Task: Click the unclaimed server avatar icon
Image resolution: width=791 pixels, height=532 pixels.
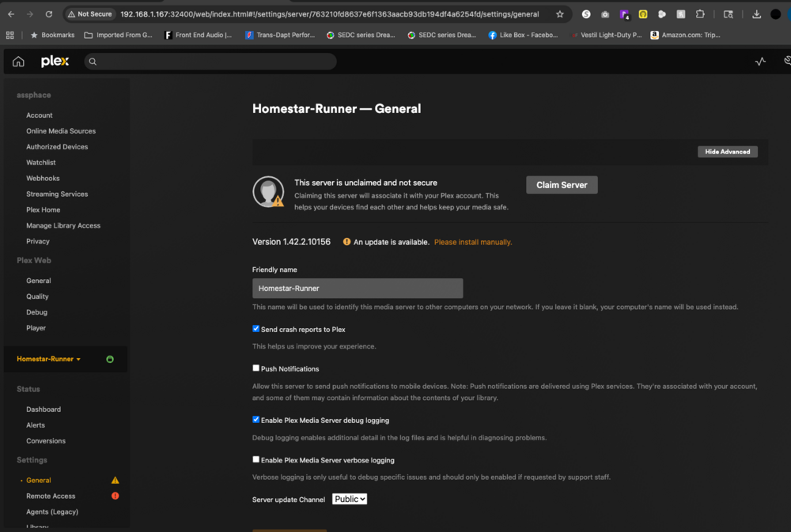Action: pos(268,191)
